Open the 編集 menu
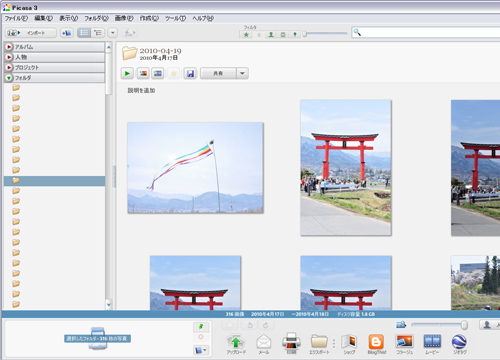The width and height of the screenshot is (500, 360). click(x=43, y=18)
